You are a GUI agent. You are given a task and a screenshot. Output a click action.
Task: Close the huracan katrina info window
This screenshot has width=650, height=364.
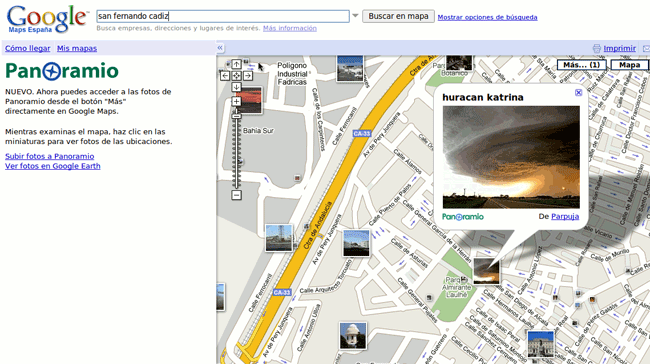(579, 92)
